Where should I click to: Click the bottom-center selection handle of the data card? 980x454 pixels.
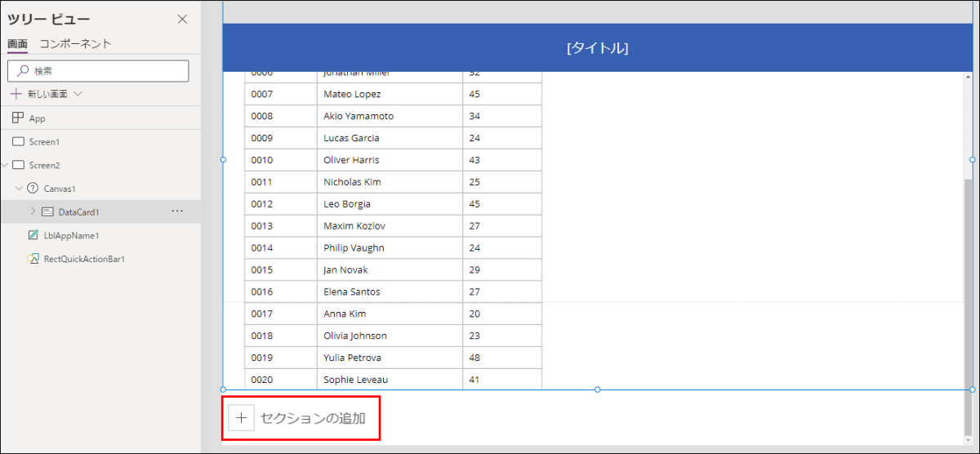click(597, 389)
